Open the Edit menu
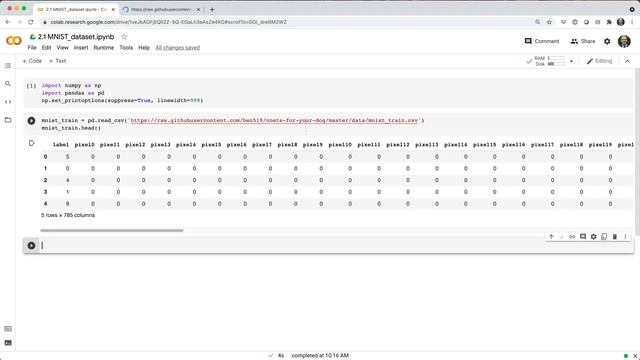 [47, 48]
